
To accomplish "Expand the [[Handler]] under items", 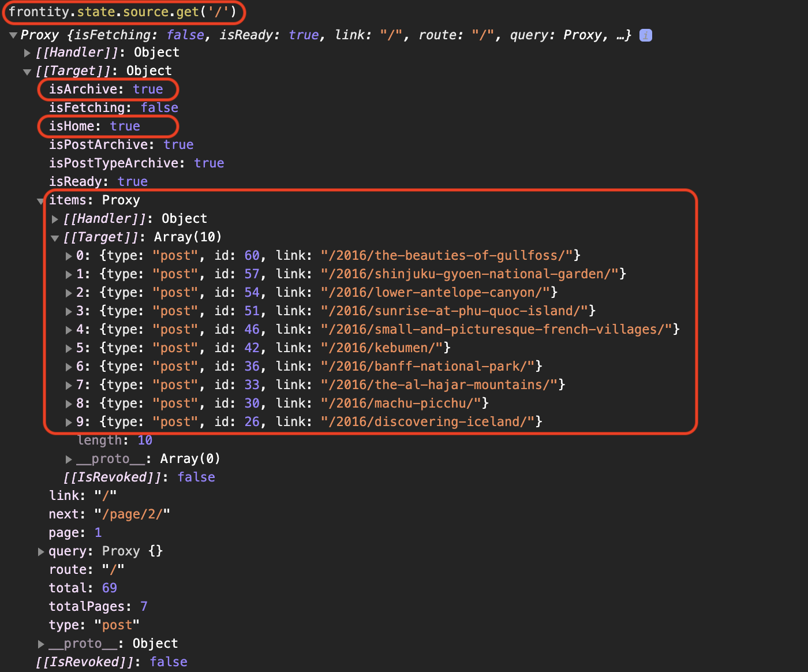I will pos(55,219).
